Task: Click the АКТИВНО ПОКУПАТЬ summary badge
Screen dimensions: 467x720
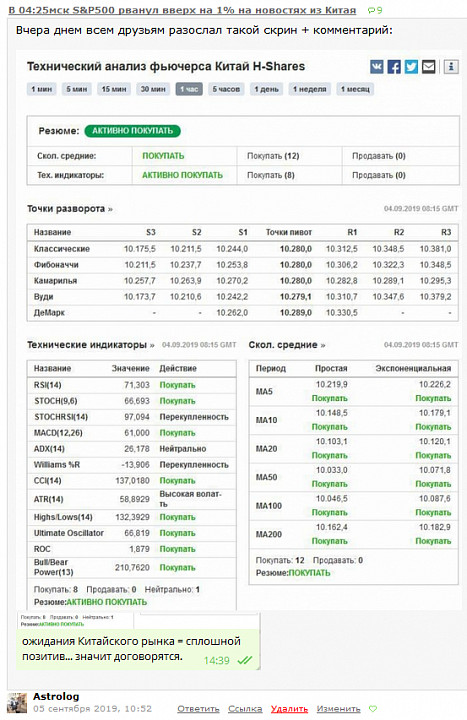Action: click(133, 131)
